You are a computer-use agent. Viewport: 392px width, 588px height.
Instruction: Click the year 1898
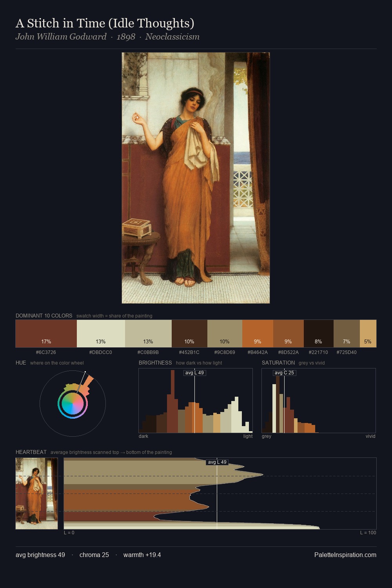coord(126,37)
